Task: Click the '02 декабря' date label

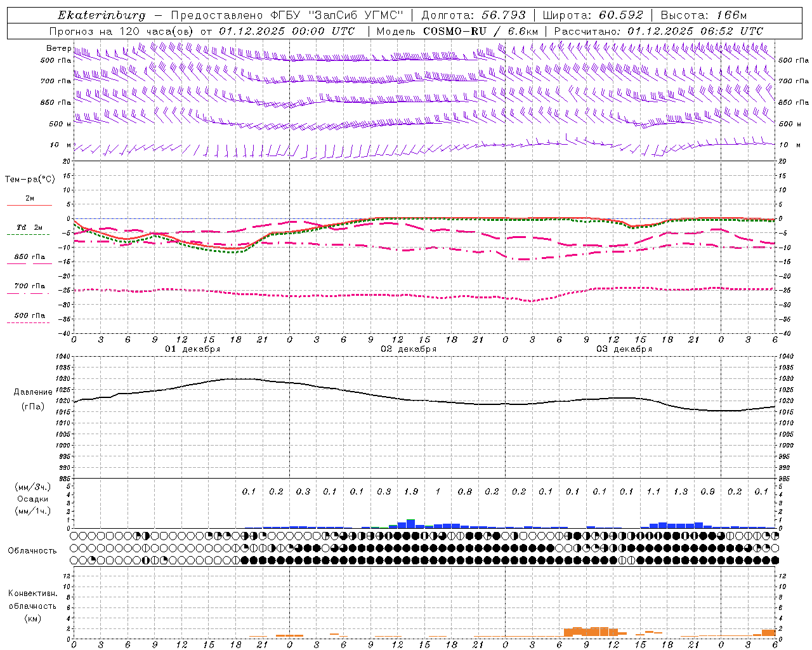Action: coord(409,349)
